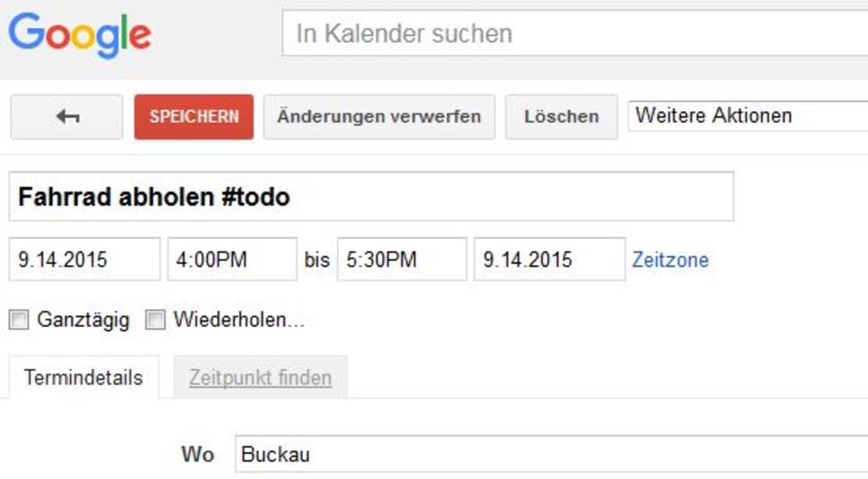Tick the Wiederholen checkbox square
Image resolution: width=868 pixels, height=479 pixels.
(156, 320)
